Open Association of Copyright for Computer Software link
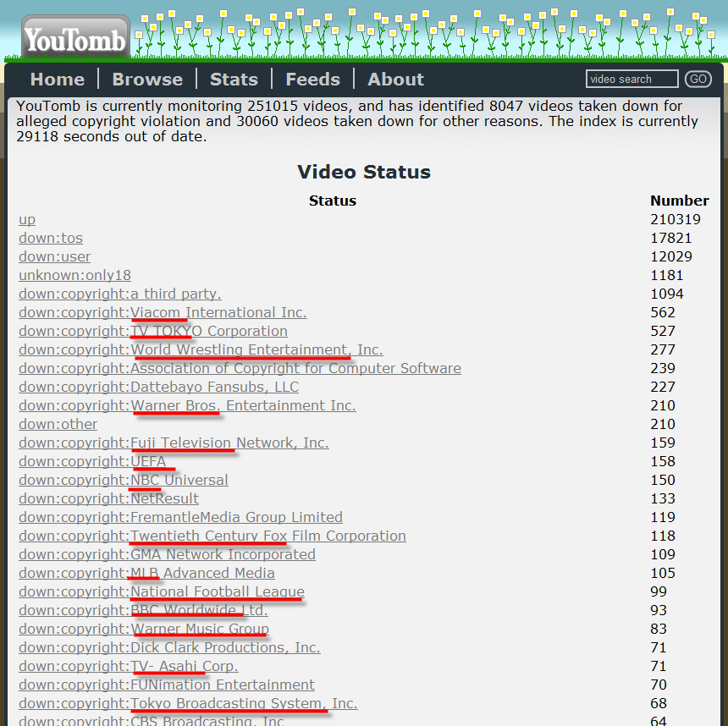 coord(240,368)
